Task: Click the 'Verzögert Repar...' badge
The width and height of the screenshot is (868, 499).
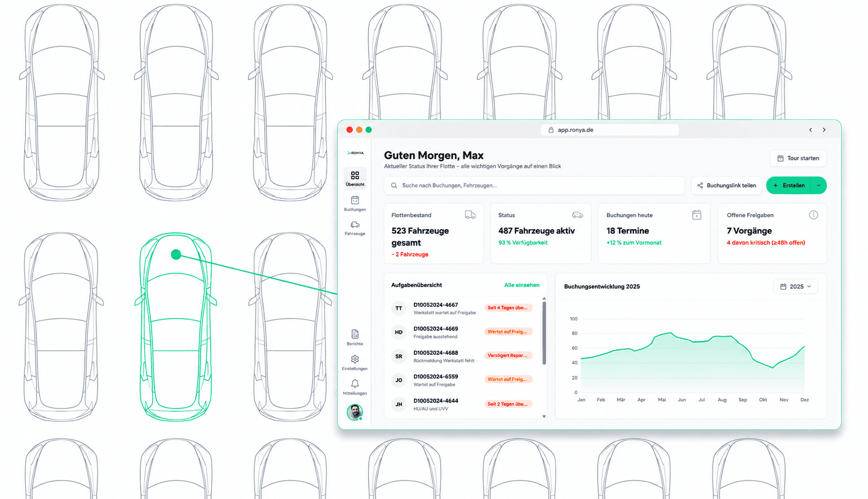Action: pyautogui.click(x=508, y=356)
